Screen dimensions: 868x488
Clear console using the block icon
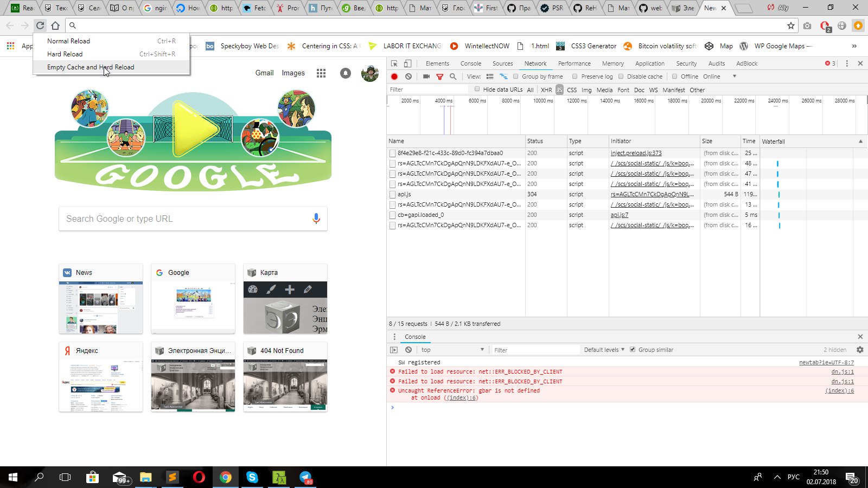[x=409, y=350]
